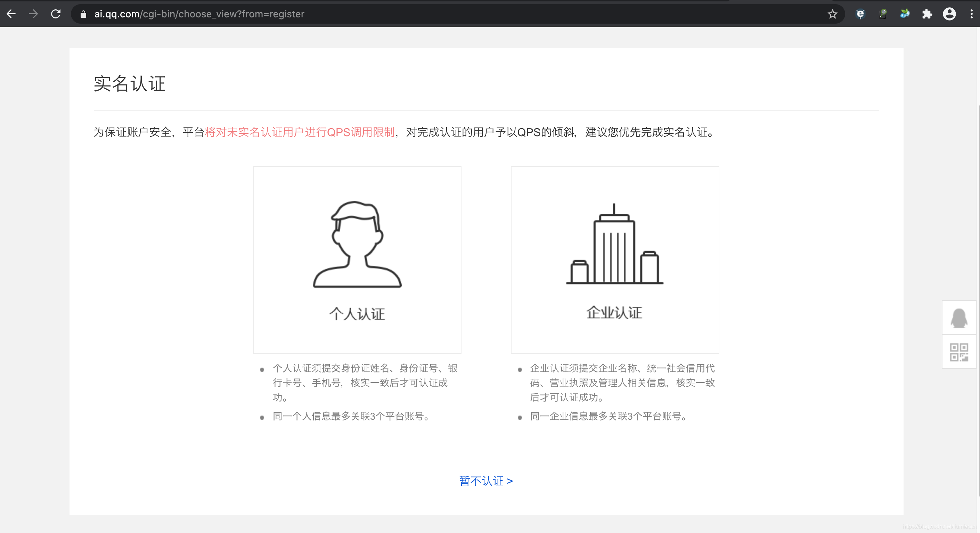The height and width of the screenshot is (533, 980).
Task: Open the Extensions puzzle piece menu
Action: pyautogui.click(x=927, y=14)
